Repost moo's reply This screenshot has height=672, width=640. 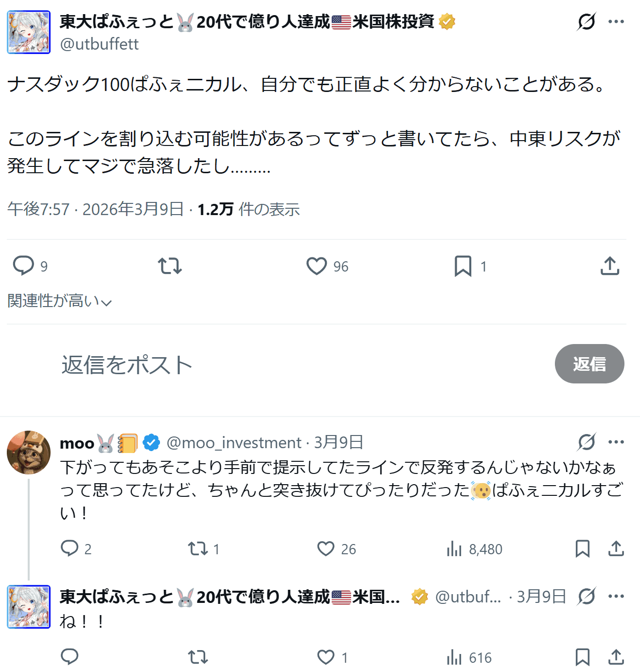click(x=198, y=549)
